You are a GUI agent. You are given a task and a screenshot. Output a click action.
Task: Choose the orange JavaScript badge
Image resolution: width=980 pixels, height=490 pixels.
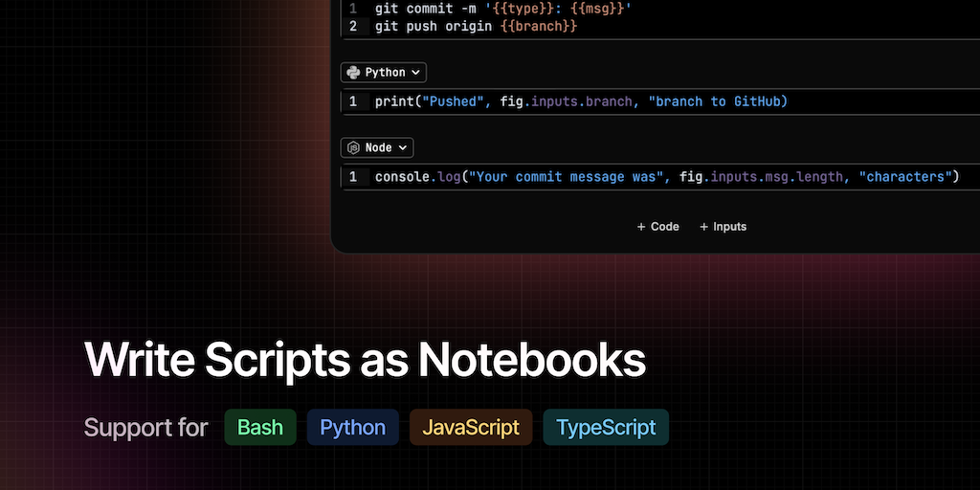[471, 427]
